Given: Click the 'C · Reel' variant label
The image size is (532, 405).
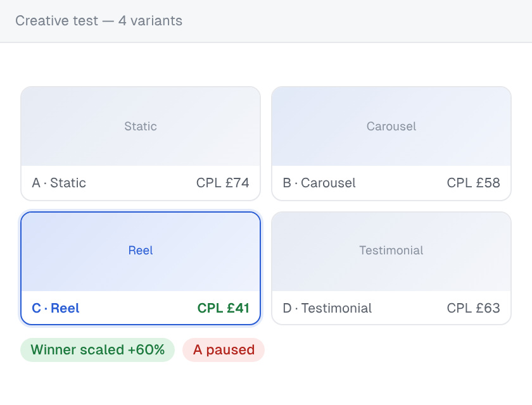Looking at the screenshot, I should (56, 308).
